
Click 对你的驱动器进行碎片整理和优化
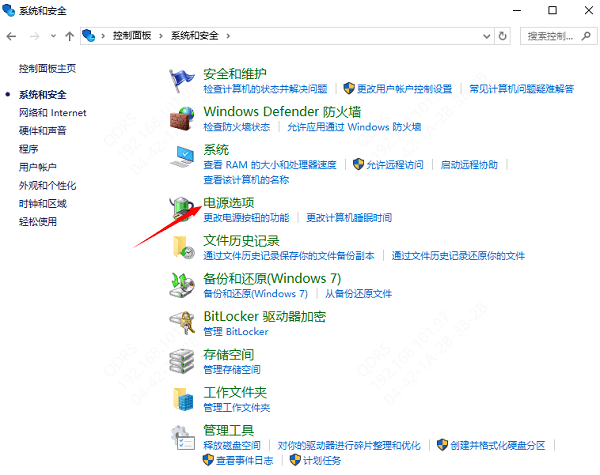349,445
